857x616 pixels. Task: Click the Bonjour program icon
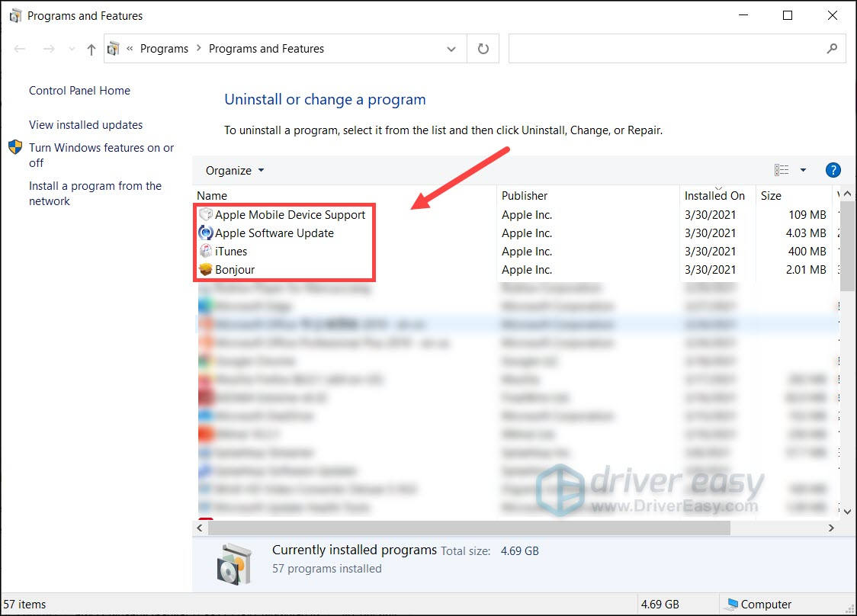click(206, 269)
